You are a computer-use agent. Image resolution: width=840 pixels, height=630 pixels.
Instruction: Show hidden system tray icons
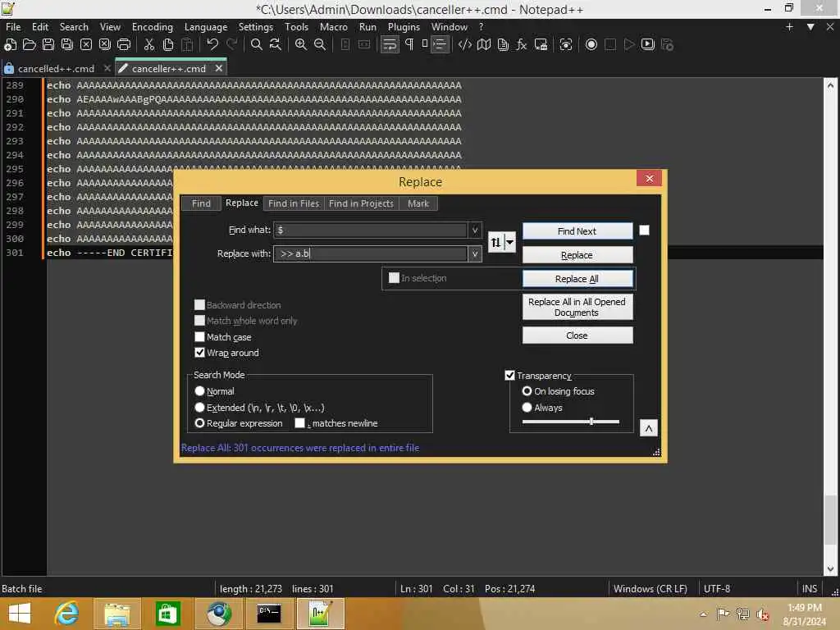point(703,614)
